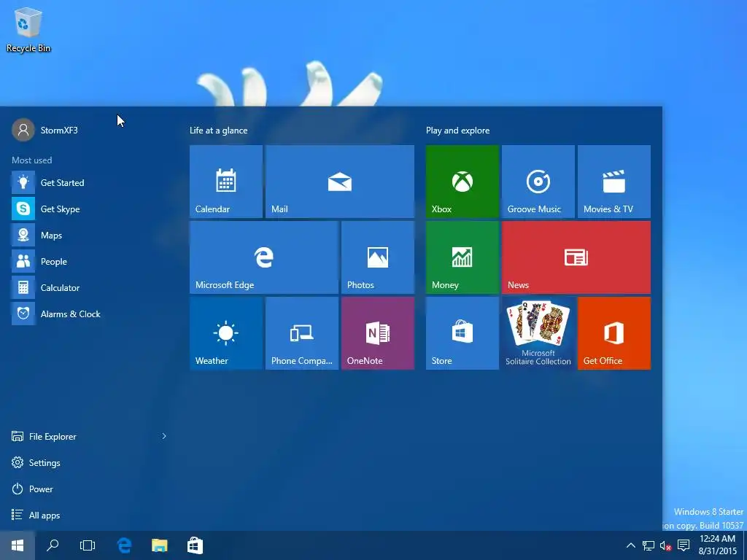This screenshot has height=560, width=747.
Task: Open File Explorer from the taskbar
Action: pyautogui.click(x=160, y=545)
